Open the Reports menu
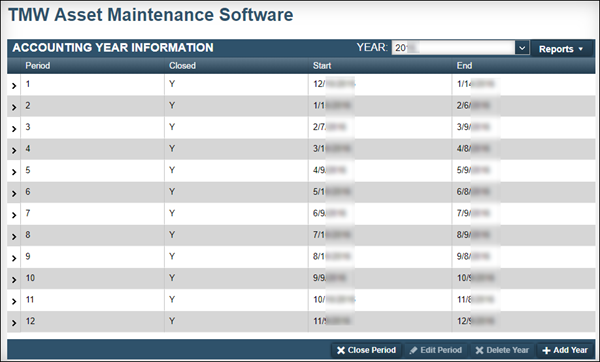The image size is (600, 362). click(561, 49)
